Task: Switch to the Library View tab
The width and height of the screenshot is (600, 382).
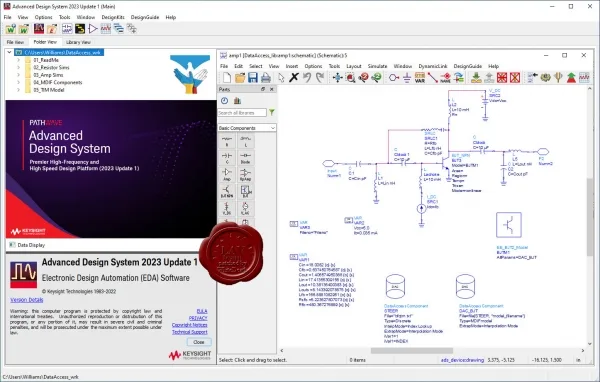Action: pyautogui.click(x=78, y=42)
